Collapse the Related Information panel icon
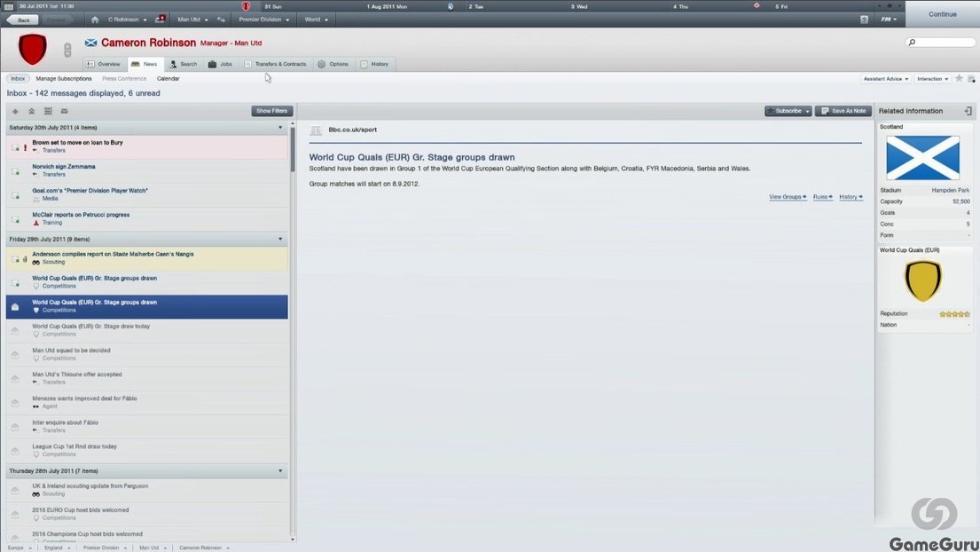This screenshot has width=980, height=552. [x=968, y=111]
